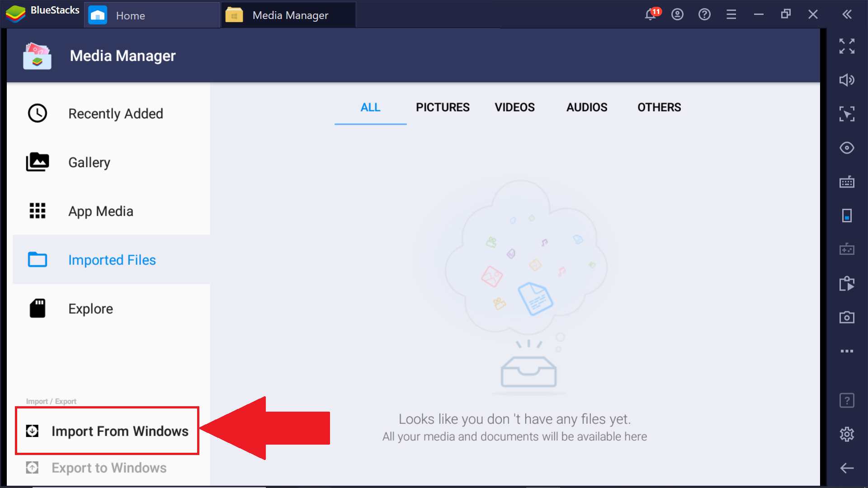Toggle the volume sound icon
868x488 pixels.
(848, 80)
